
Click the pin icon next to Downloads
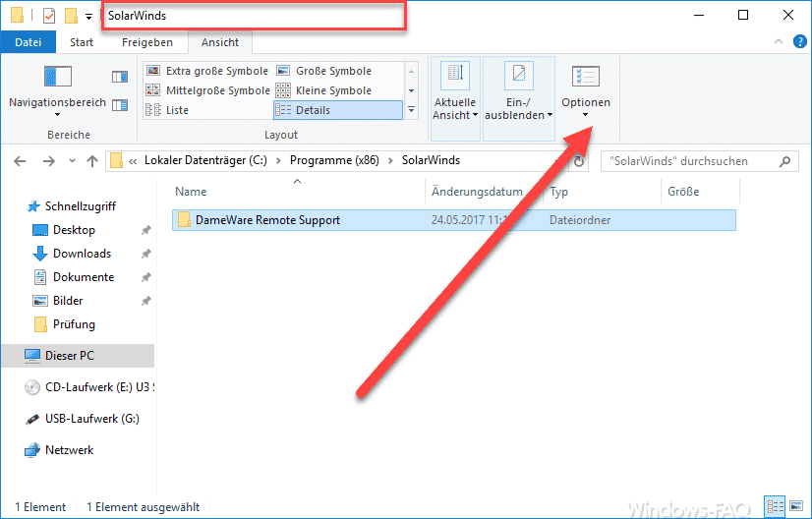point(146,254)
